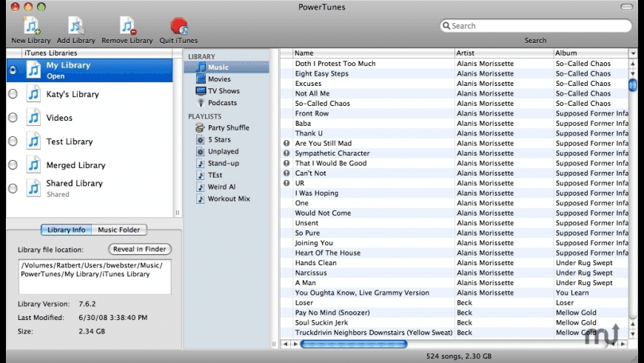The width and height of the screenshot is (644, 363).
Task: Click the Podcasts icon
Action: point(201,103)
